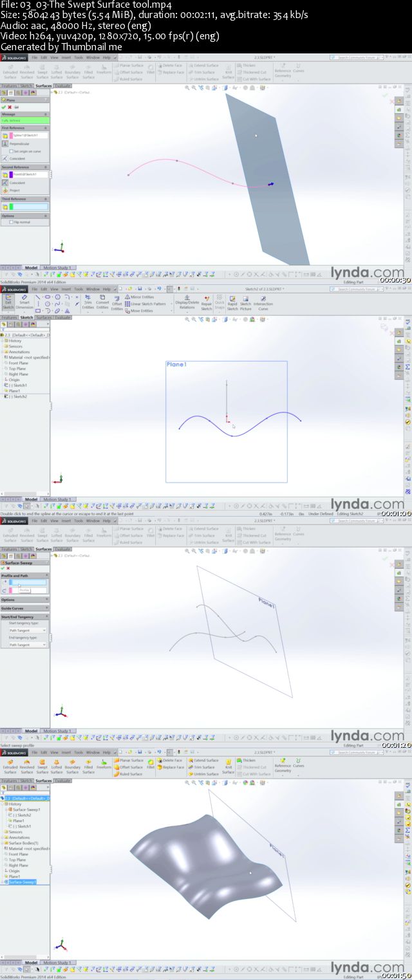Collapse the First Reference section
Image resolution: width=412 pixels, height=980 pixels.
(x=46, y=128)
